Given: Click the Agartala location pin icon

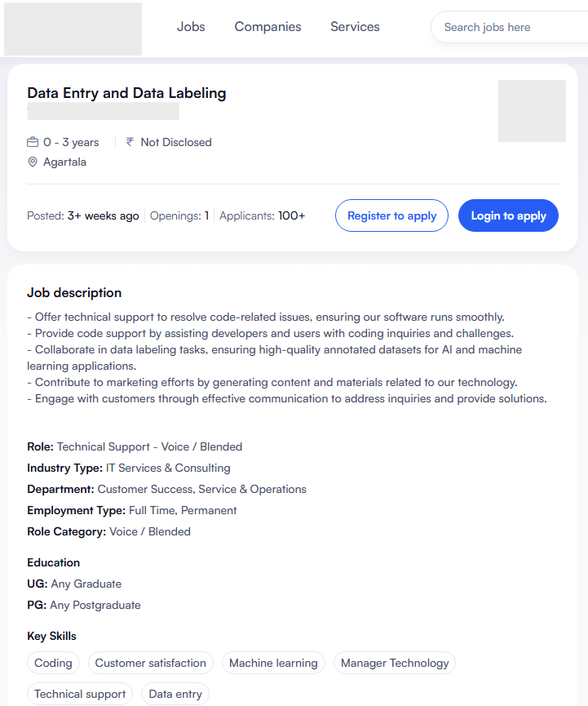Looking at the screenshot, I should tap(33, 162).
